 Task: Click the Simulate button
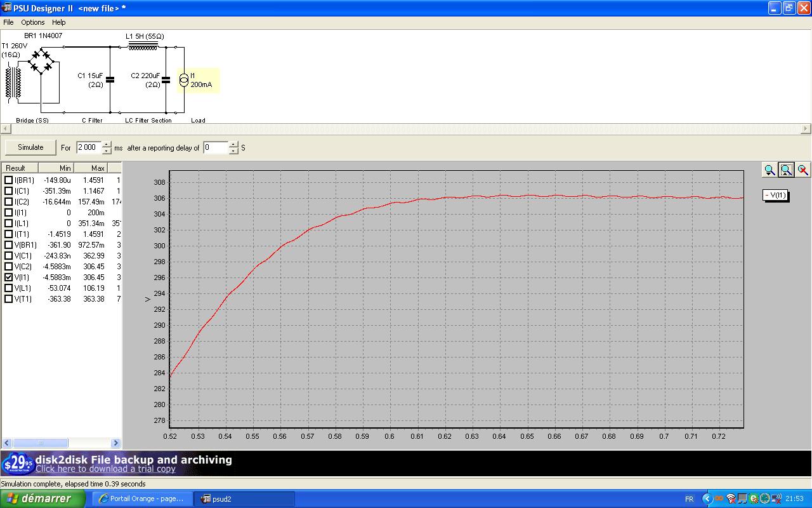tap(30, 147)
